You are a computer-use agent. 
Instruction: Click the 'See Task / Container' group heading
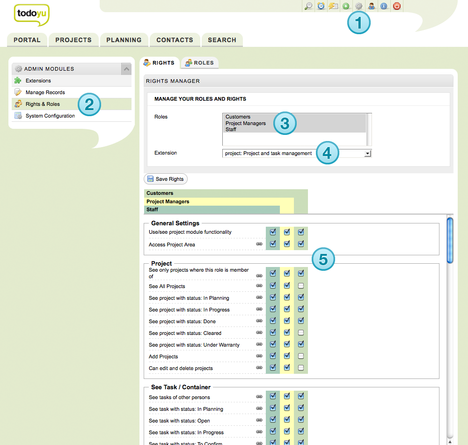pyautogui.click(x=181, y=387)
